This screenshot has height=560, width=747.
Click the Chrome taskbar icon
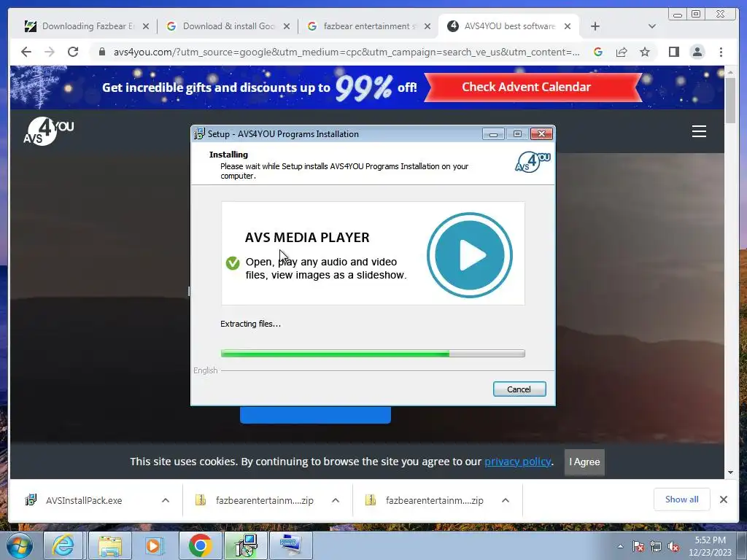click(x=201, y=545)
